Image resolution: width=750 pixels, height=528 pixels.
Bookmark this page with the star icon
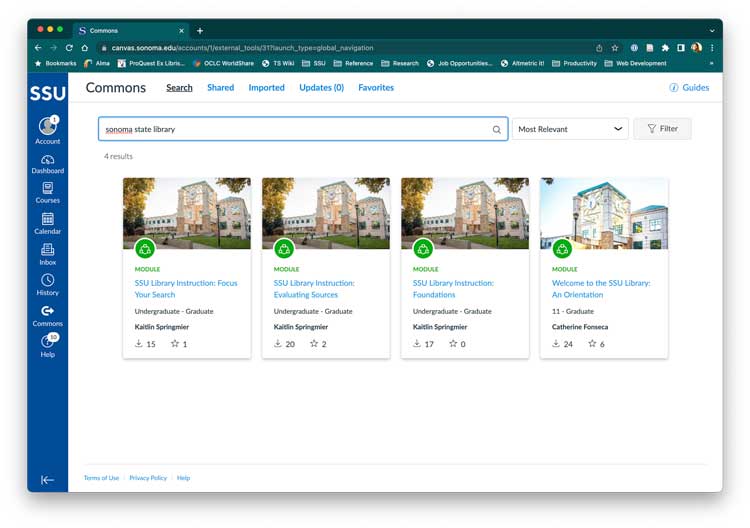click(615, 48)
